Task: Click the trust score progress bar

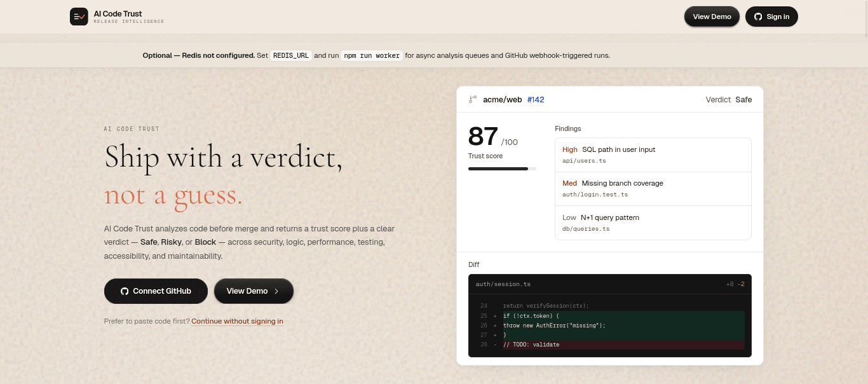Action: tap(502, 168)
